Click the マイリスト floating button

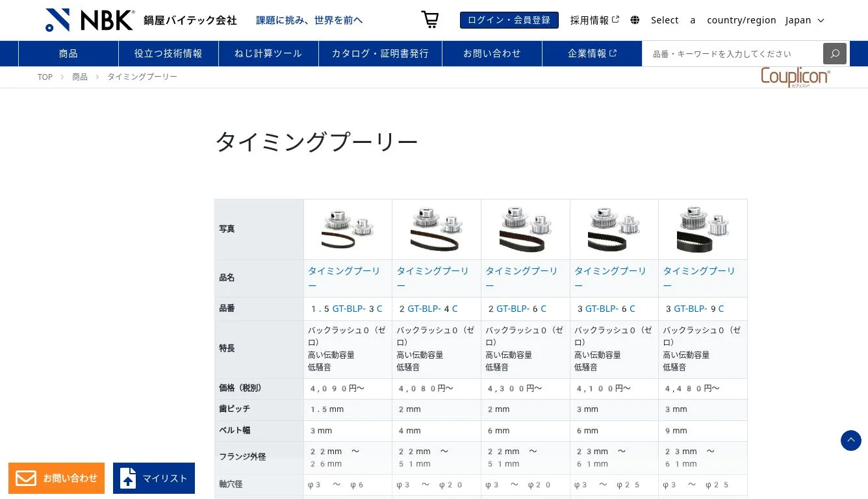pyautogui.click(x=154, y=478)
